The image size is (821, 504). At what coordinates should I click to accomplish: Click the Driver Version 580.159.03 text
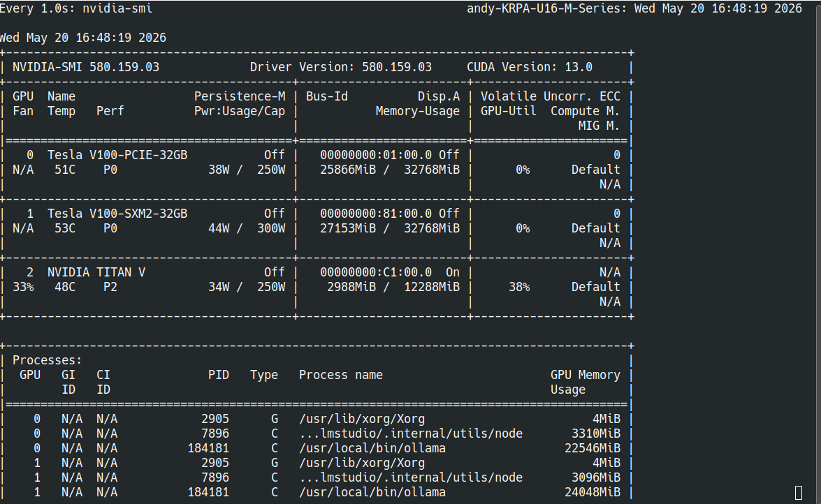coord(341,67)
